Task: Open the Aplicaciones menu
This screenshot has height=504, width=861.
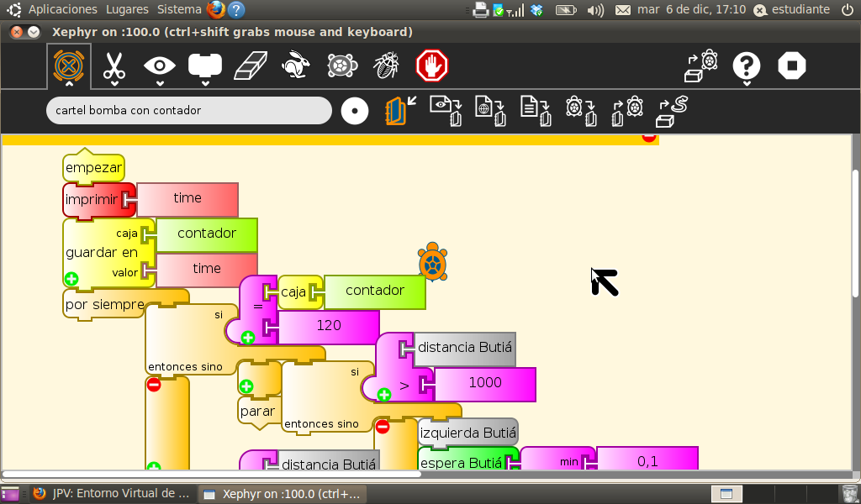Action: click(x=62, y=9)
